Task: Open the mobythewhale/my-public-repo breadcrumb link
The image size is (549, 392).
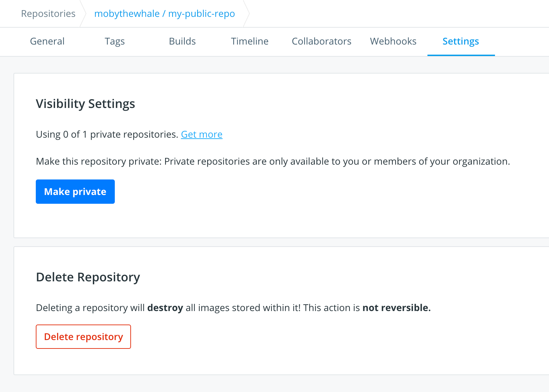Action: coord(165,13)
